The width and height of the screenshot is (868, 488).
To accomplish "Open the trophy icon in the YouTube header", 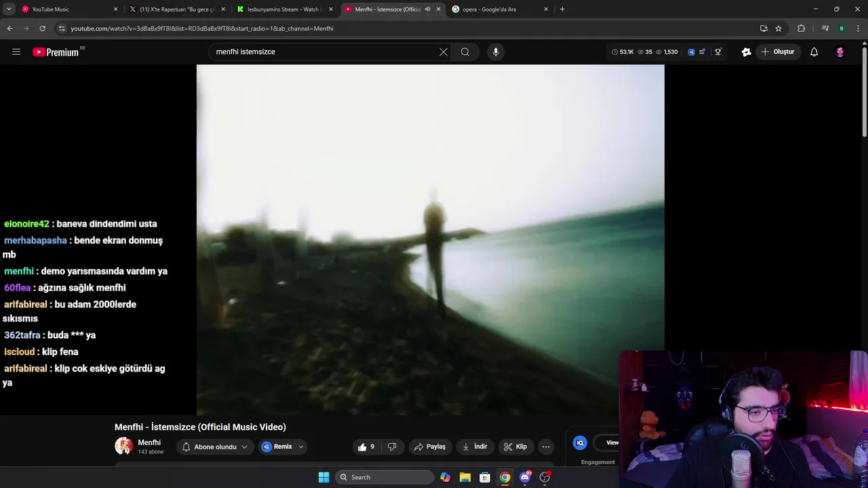I will tap(718, 52).
